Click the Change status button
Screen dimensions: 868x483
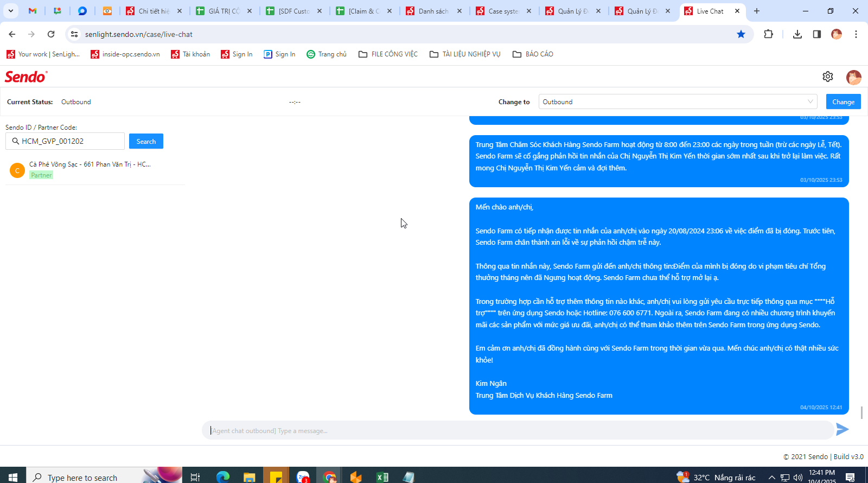click(x=843, y=101)
